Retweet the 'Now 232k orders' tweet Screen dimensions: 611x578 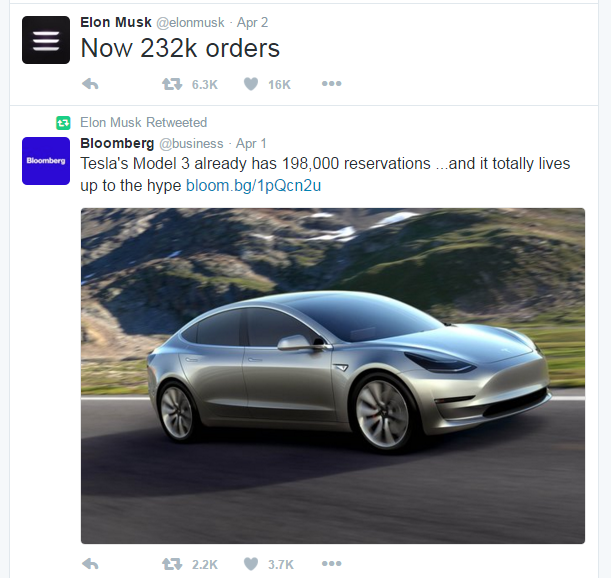coord(172,84)
